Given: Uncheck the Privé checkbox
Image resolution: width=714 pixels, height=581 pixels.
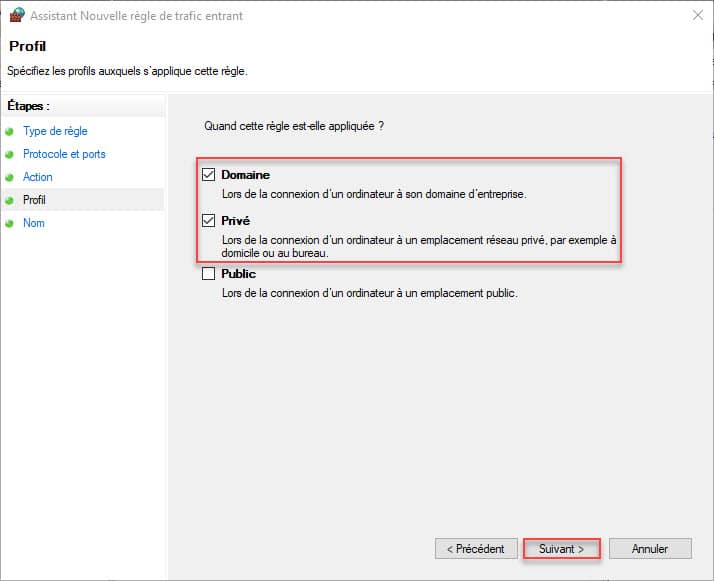Looking at the screenshot, I should [209, 220].
